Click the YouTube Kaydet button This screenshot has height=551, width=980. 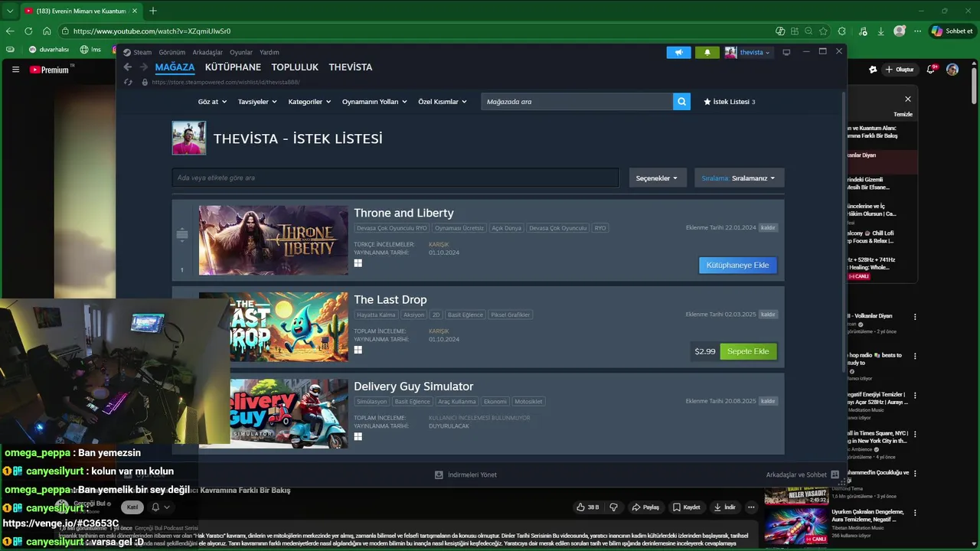(687, 507)
